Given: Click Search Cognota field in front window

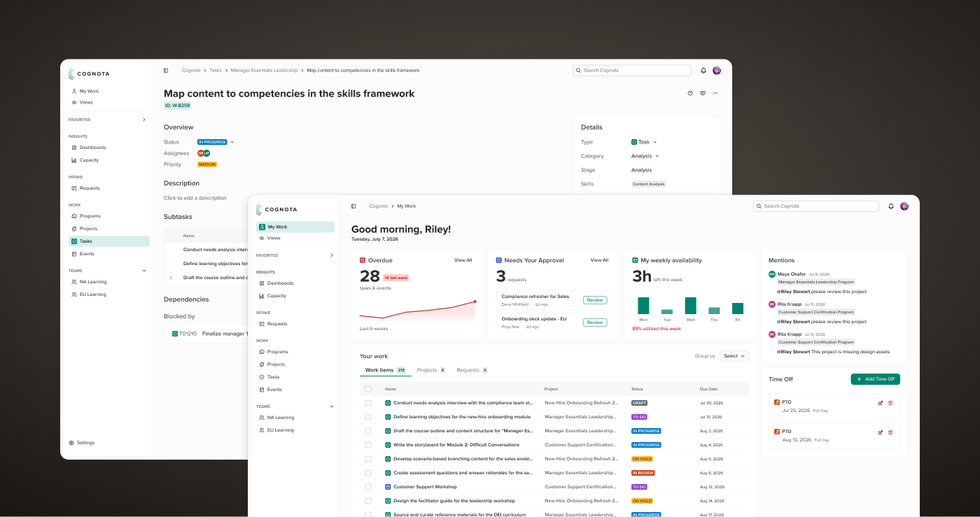Looking at the screenshot, I should click(x=816, y=206).
